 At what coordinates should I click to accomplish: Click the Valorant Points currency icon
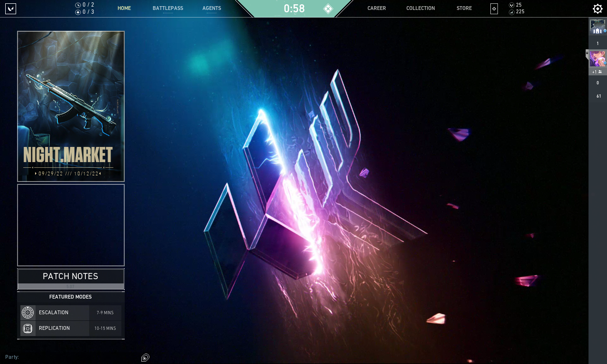tap(512, 5)
